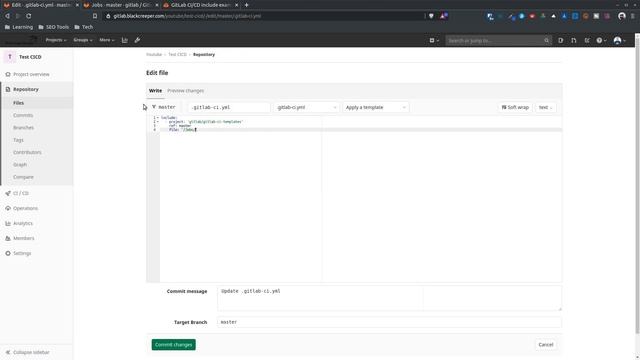
Task: Open the Groups dropdown menu
Action: point(83,40)
